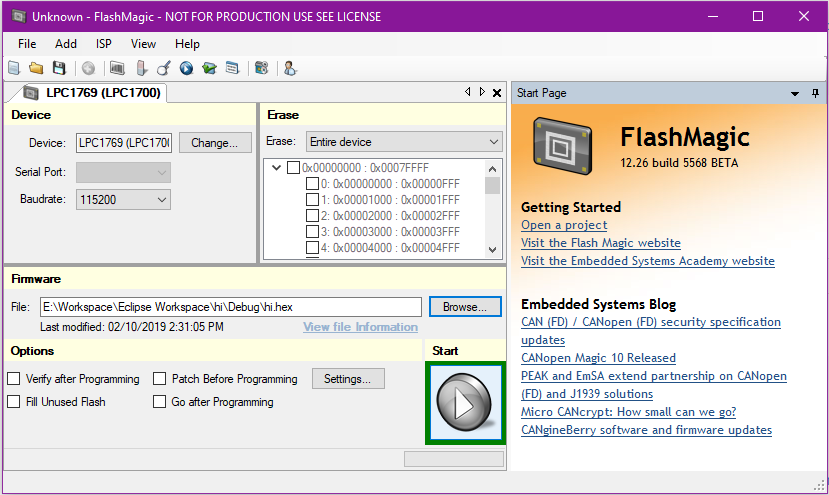Click the eraser icon in toolbar
829x495 pixels.
[x=140, y=68]
